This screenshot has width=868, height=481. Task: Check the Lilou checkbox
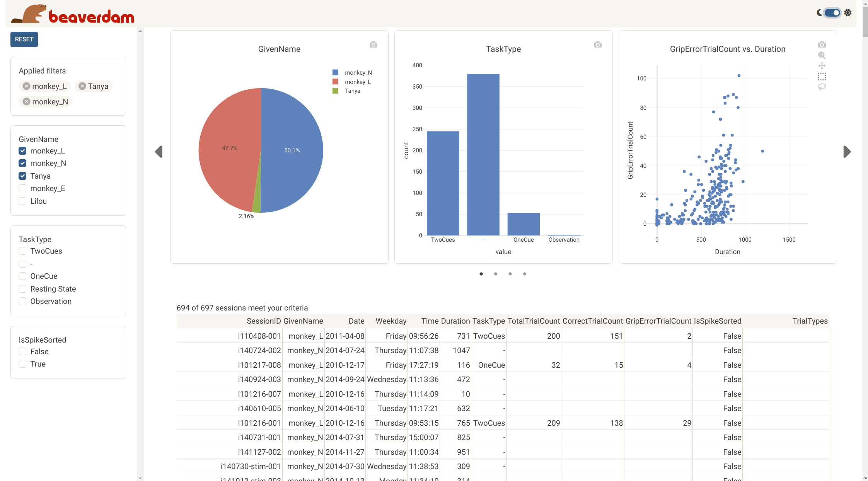click(x=22, y=201)
